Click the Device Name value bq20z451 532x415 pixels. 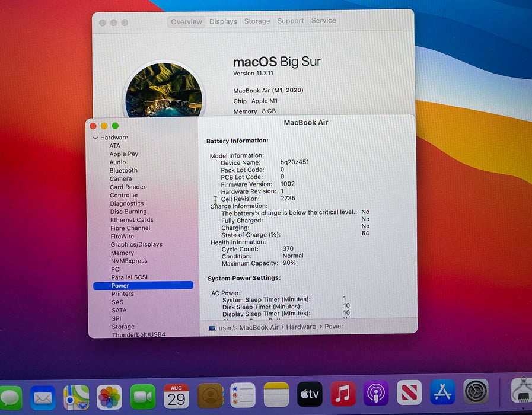295,162
